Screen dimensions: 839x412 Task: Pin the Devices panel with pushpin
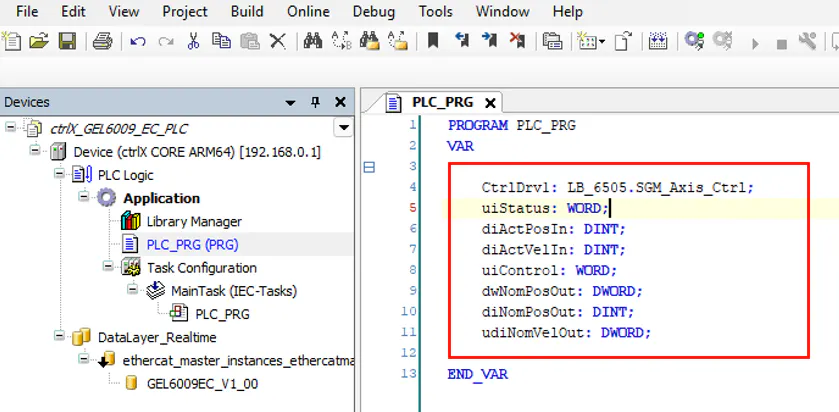315,102
